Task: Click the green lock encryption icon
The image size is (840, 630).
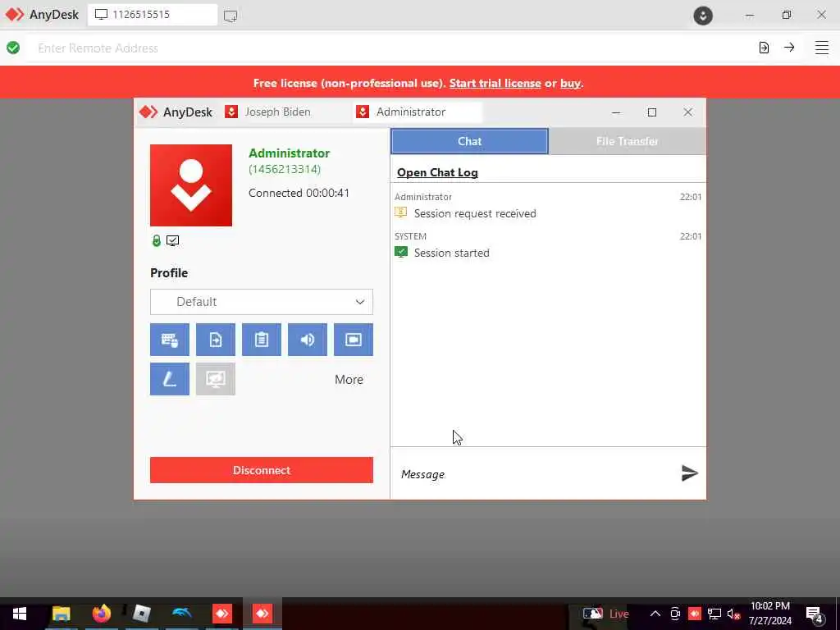Action: 157,240
